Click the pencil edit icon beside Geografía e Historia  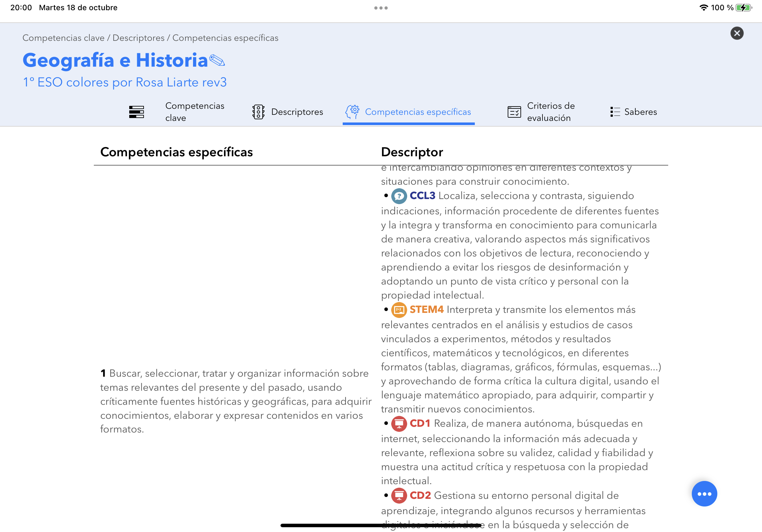[217, 60]
